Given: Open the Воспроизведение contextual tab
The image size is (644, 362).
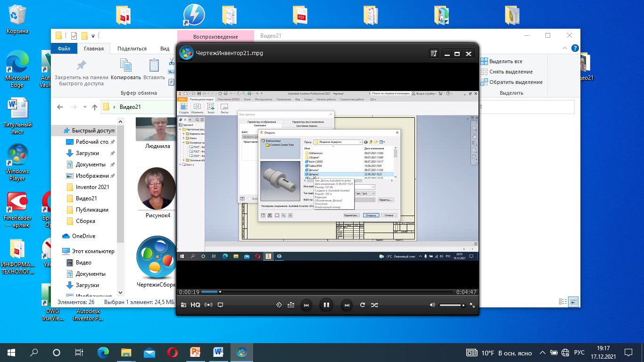Looking at the screenshot, I should pyautogui.click(x=215, y=37).
